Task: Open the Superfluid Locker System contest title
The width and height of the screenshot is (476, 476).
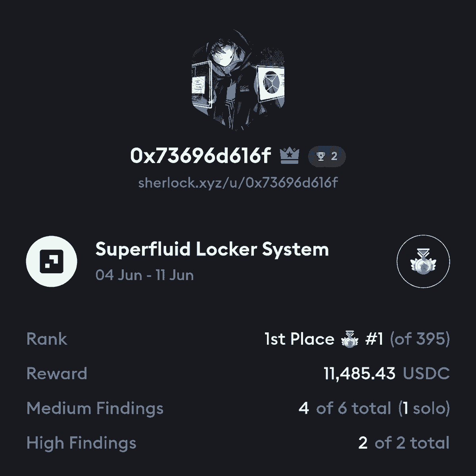Action: tap(212, 250)
